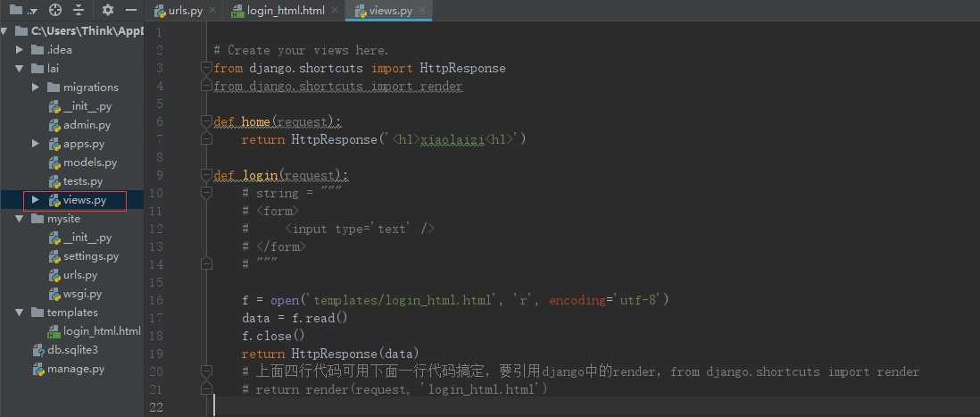Click gutter line number 16
980x417 pixels.
(x=156, y=300)
